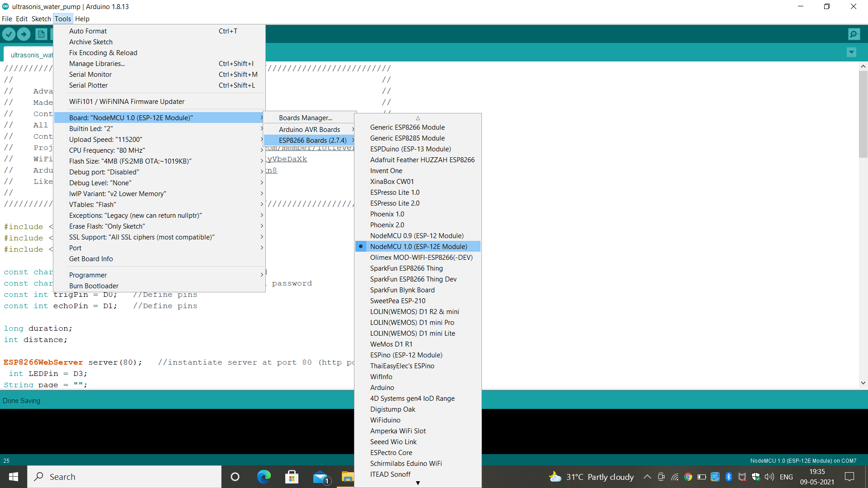Expand the Programmer submenu

tap(159, 275)
